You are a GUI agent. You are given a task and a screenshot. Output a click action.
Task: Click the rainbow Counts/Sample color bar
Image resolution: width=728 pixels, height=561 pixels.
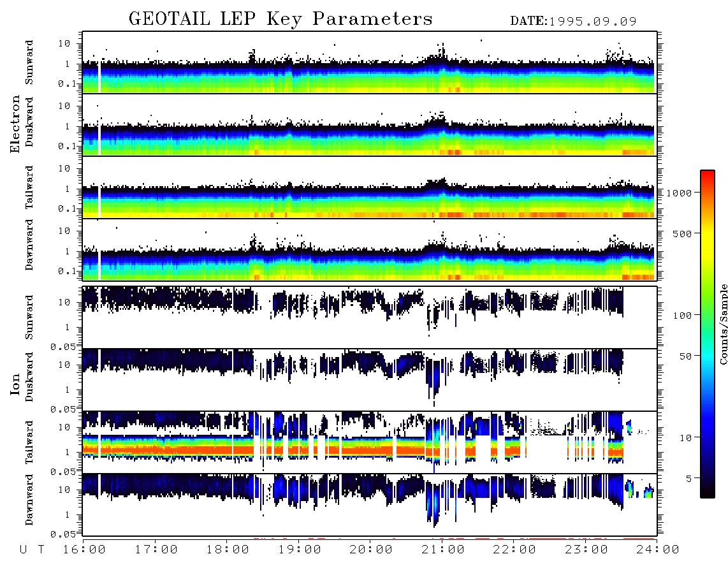(x=708, y=334)
